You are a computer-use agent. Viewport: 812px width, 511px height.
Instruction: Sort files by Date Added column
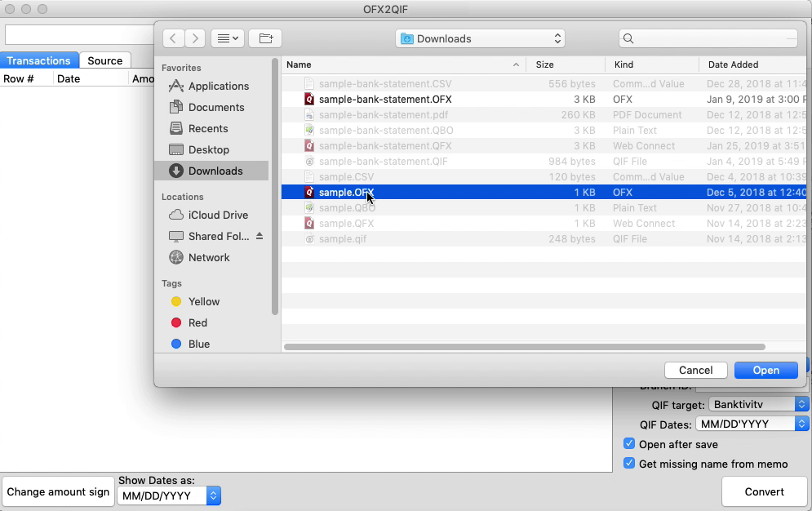(752, 64)
